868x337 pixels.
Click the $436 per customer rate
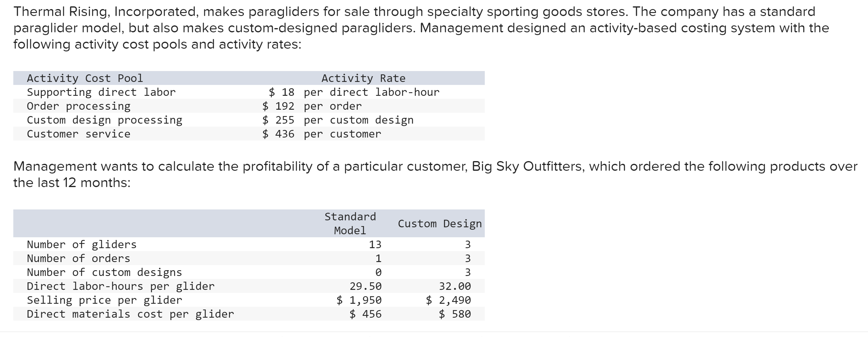pyautogui.click(x=322, y=134)
